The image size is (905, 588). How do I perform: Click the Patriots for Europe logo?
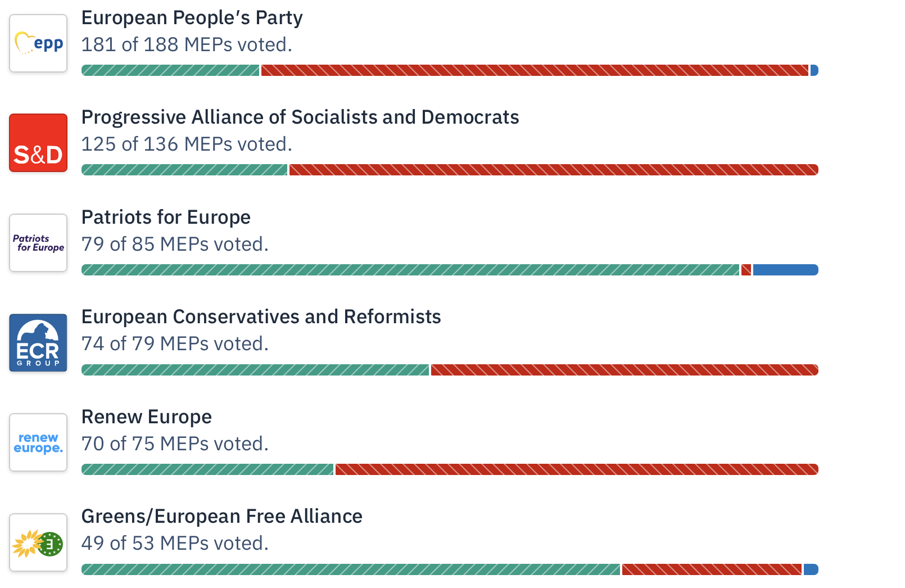tap(38, 243)
